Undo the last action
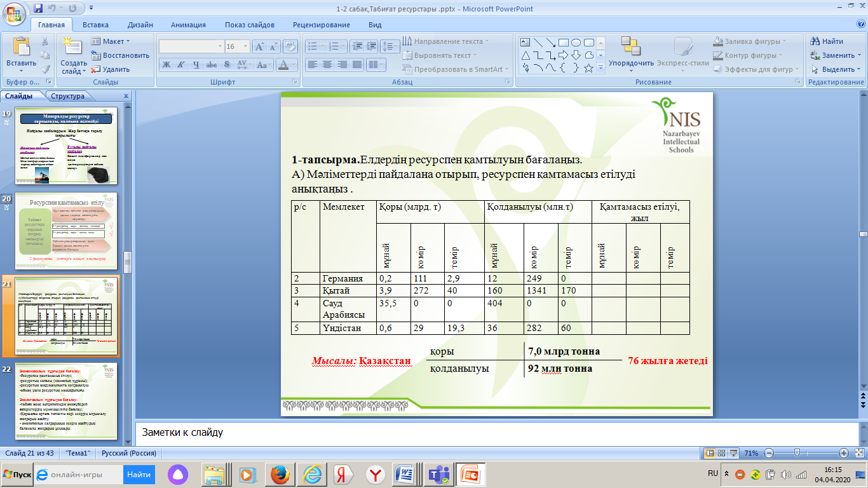Viewport: 868px width, 488px height. click(53, 9)
